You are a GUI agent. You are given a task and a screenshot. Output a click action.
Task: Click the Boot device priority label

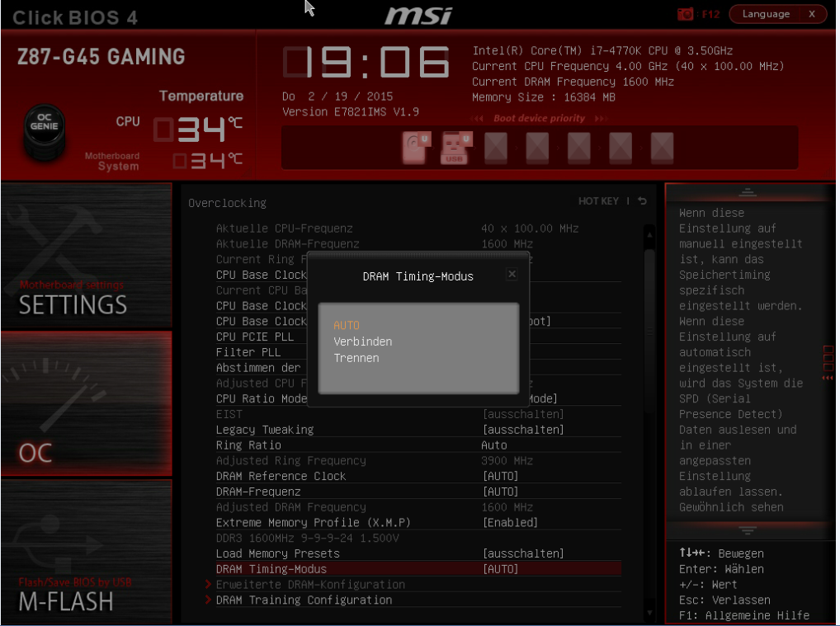(539, 118)
